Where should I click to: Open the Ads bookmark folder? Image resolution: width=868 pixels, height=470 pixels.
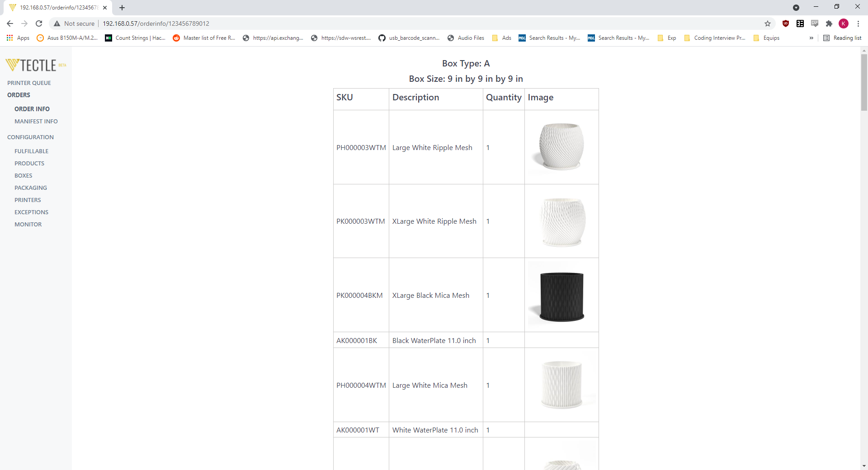[x=502, y=38]
